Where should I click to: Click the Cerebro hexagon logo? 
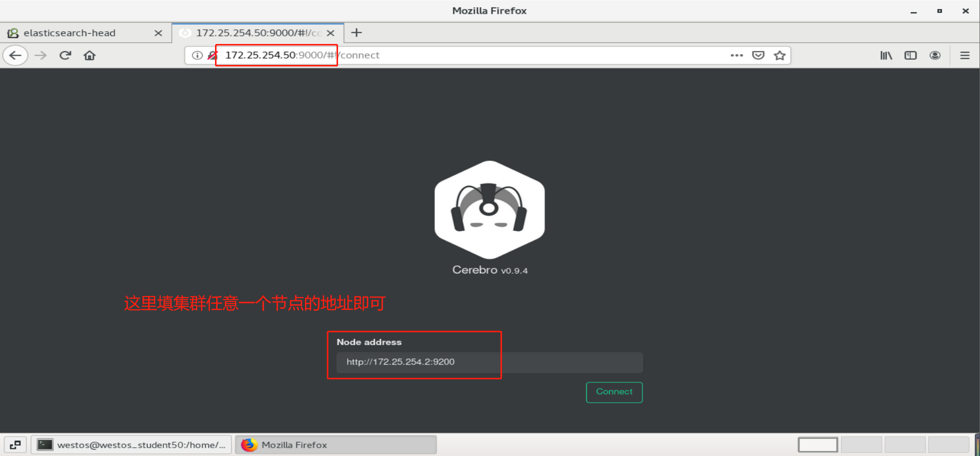[x=489, y=210]
